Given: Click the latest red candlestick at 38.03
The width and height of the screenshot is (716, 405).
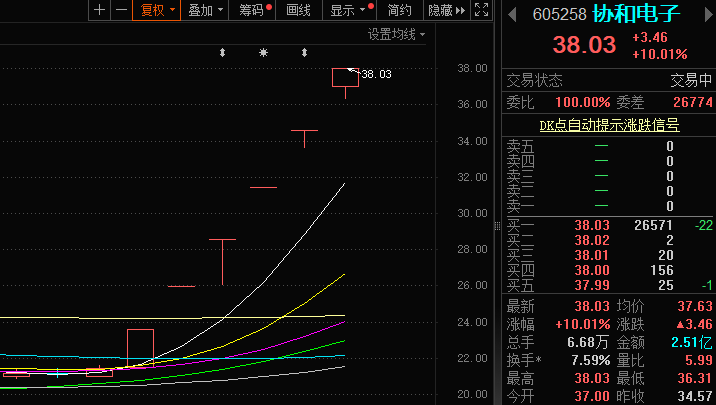Looking at the screenshot, I should [345, 78].
